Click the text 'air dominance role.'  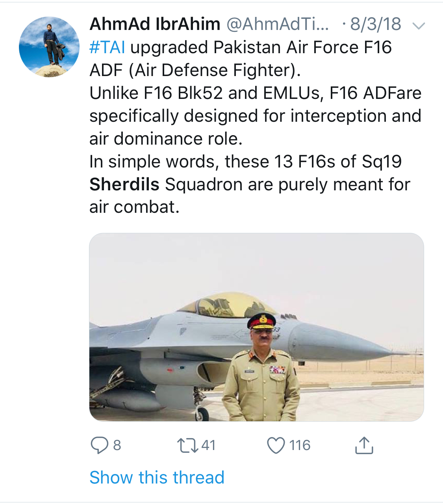tap(166, 139)
